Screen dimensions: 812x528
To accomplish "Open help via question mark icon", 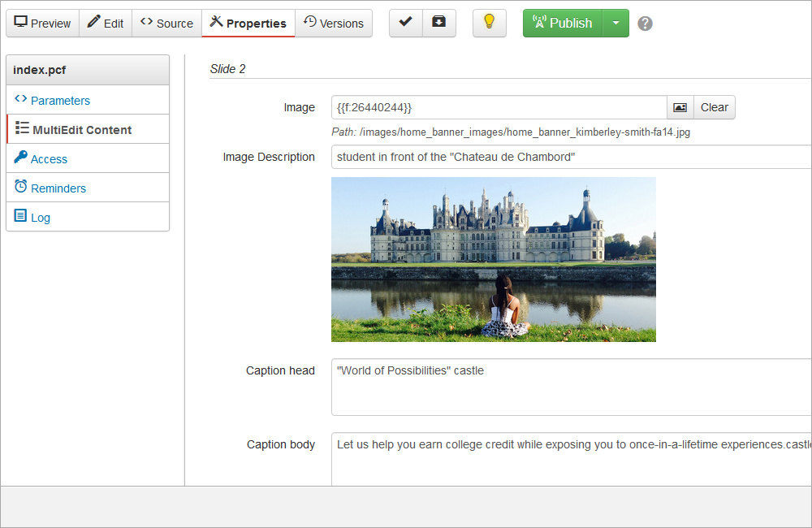I will 645,24.
